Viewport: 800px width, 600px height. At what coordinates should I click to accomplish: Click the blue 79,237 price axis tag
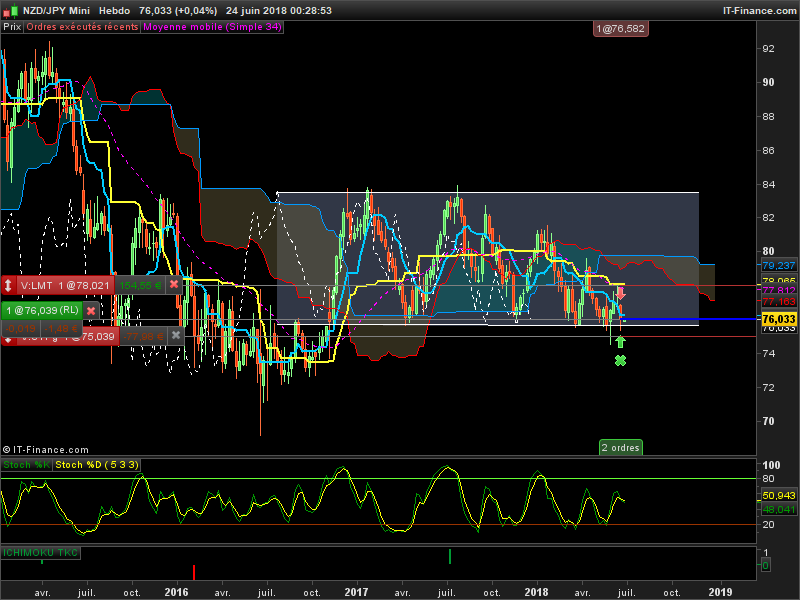pyautogui.click(x=779, y=265)
